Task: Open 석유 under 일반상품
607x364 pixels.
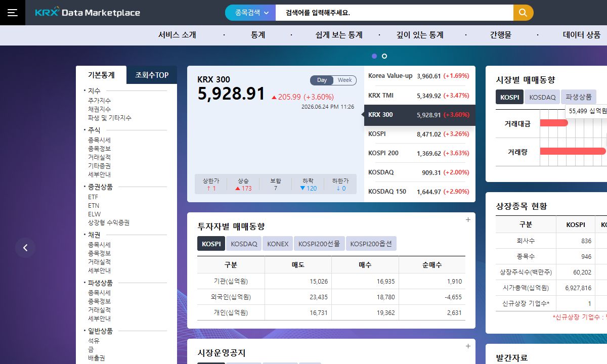Action: click(x=94, y=341)
